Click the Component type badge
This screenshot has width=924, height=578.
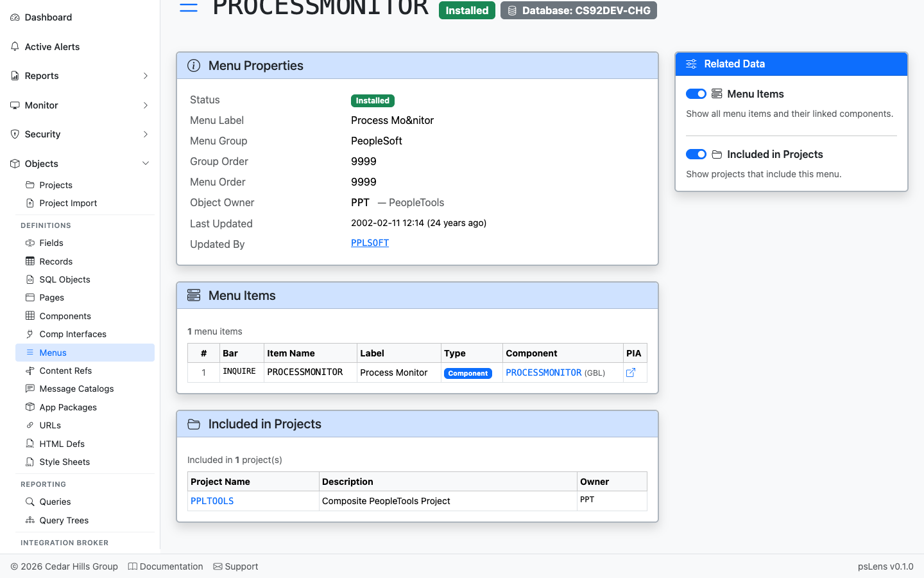coord(468,373)
